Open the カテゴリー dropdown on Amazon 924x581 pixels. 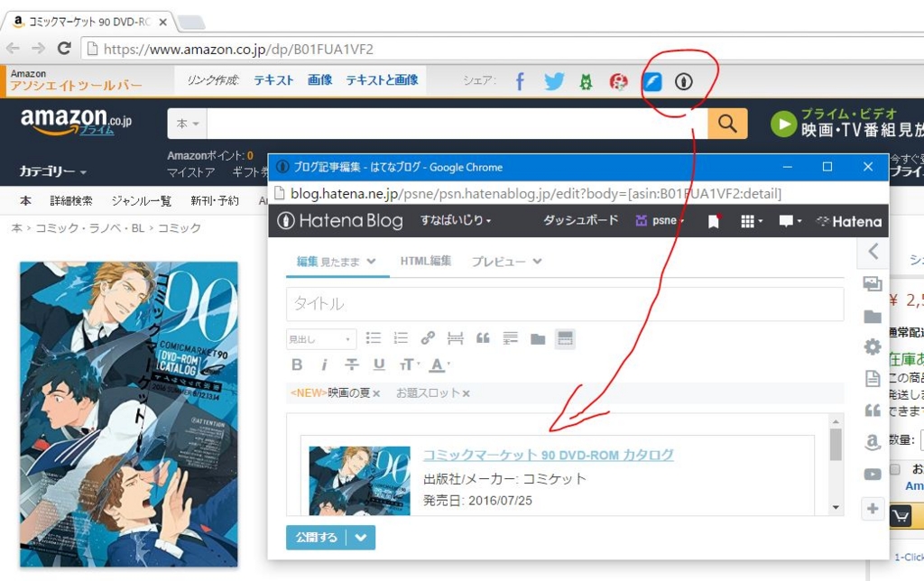(x=52, y=171)
